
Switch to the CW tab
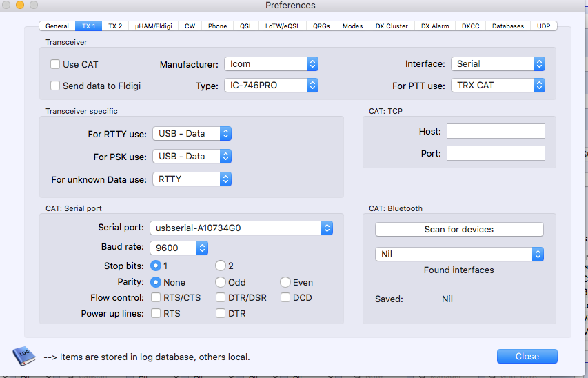[x=190, y=26]
